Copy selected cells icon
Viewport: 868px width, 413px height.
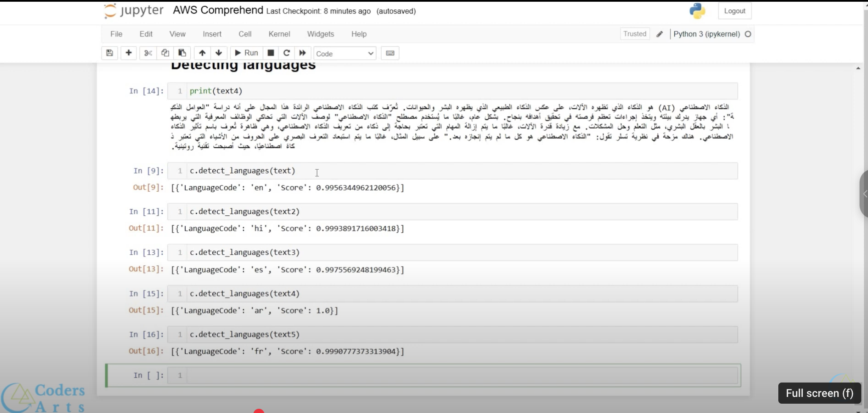tap(165, 53)
